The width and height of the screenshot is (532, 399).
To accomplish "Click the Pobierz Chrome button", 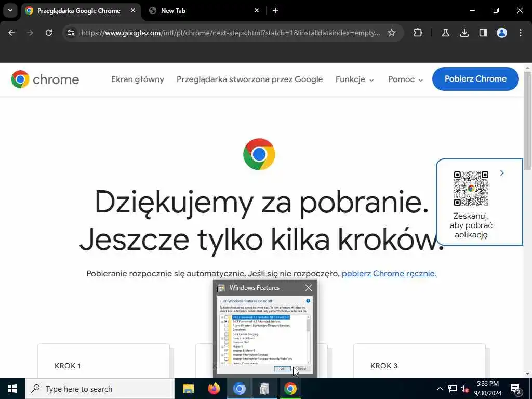I will click(x=475, y=79).
